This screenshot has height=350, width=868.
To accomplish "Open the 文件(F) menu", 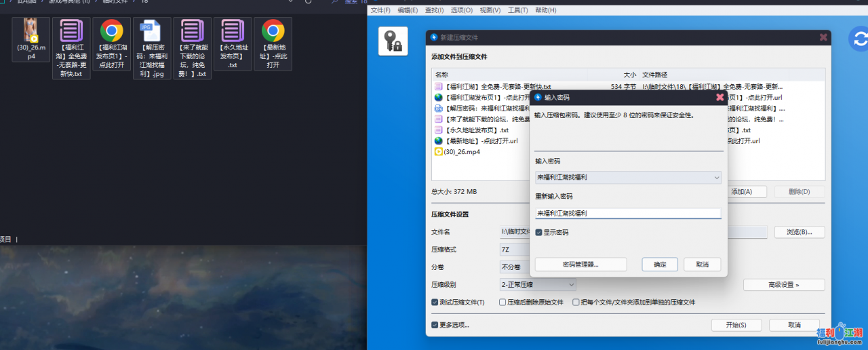I will click(380, 10).
